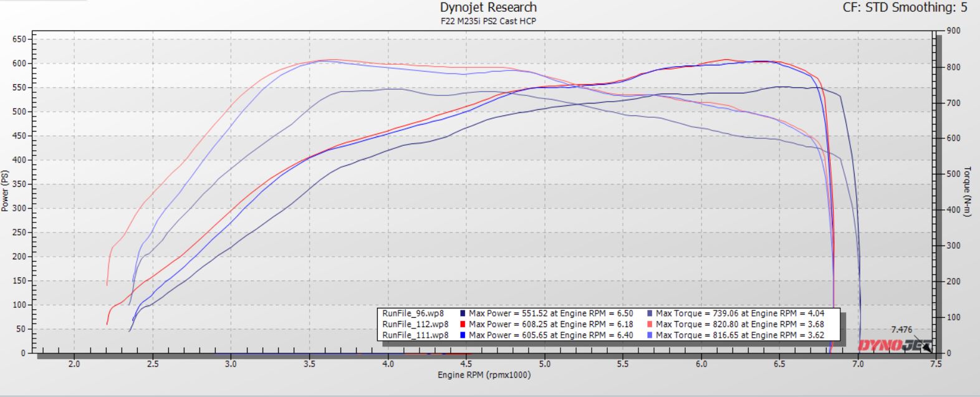
Task: Select the light blue RunFile_111 torque swatch
Action: point(650,335)
